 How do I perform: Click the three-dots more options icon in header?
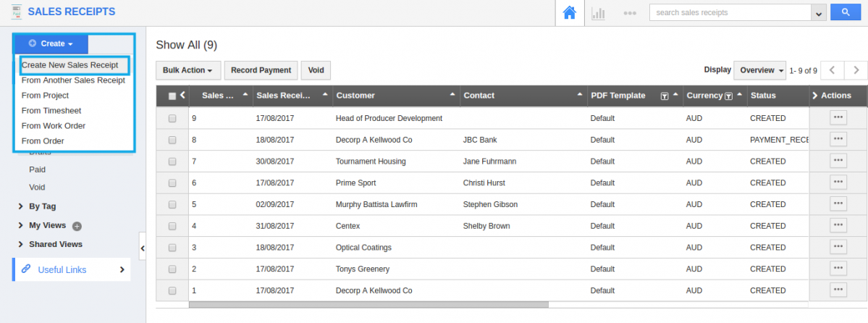(629, 13)
